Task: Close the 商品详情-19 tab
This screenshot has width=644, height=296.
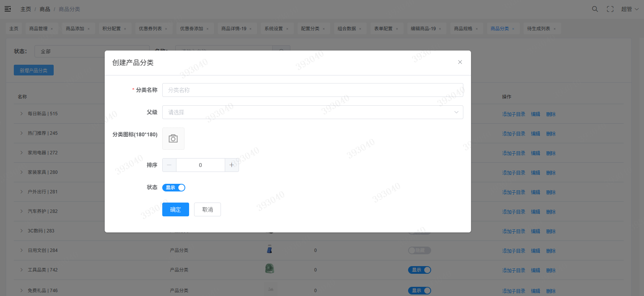Action: pyautogui.click(x=251, y=29)
